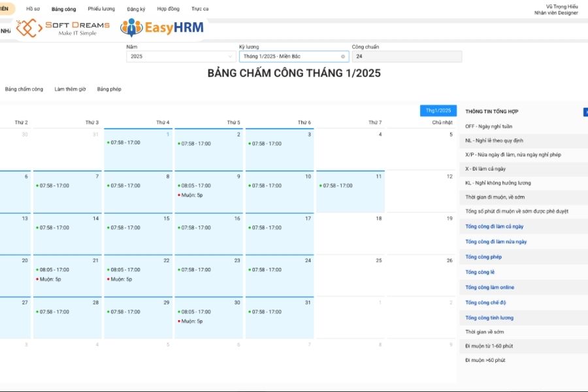Click the Thg1/2025 button
Screen dimensions: 588x392
tap(438, 110)
